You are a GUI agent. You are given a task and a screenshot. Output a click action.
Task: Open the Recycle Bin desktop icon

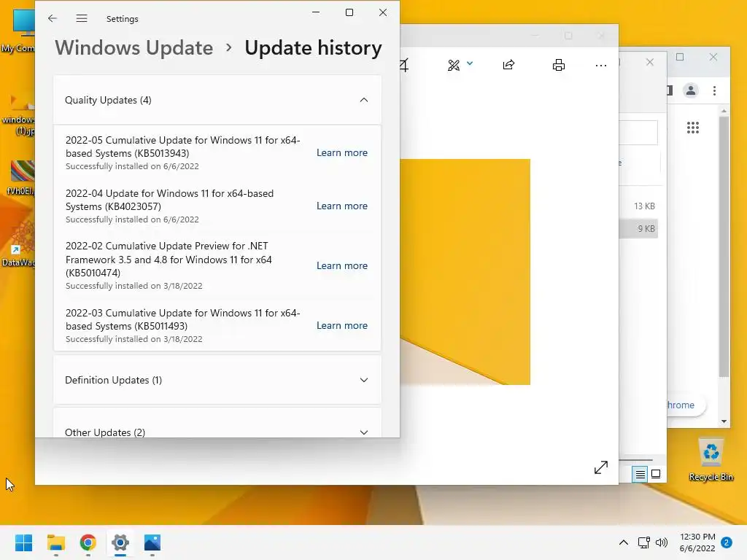[x=711, y=459]
